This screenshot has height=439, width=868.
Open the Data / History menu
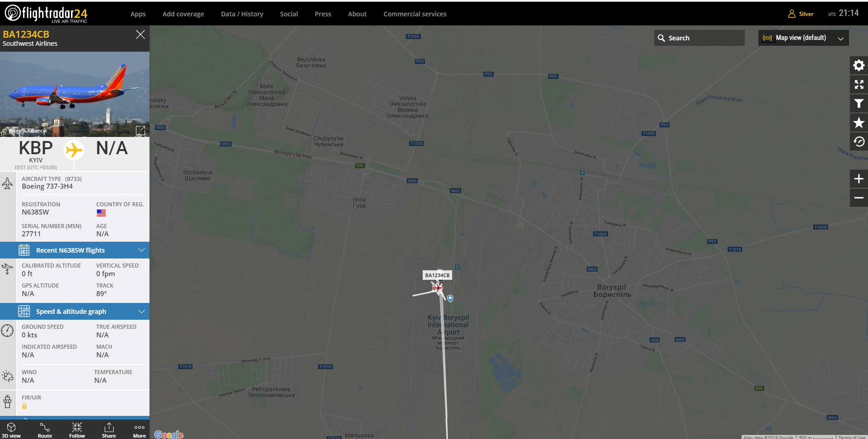click(242, 14)
